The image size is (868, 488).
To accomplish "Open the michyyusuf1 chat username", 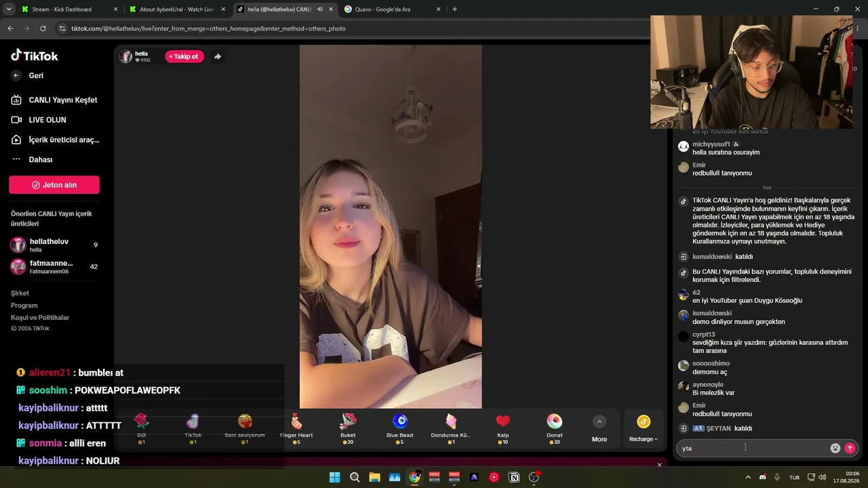I will click(711, 144).
